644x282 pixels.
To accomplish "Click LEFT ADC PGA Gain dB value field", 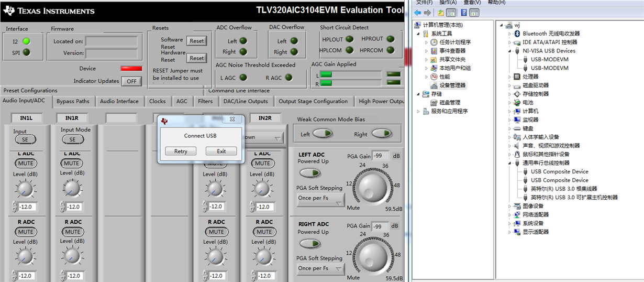I will 380,156.
